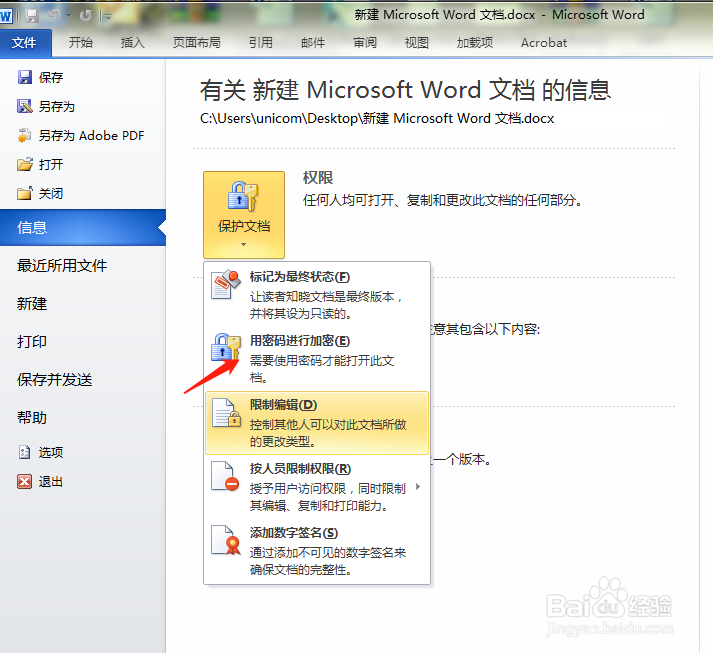Click the Save as Adobe PDF icon
Screen dimensions: 713x653
25,136
